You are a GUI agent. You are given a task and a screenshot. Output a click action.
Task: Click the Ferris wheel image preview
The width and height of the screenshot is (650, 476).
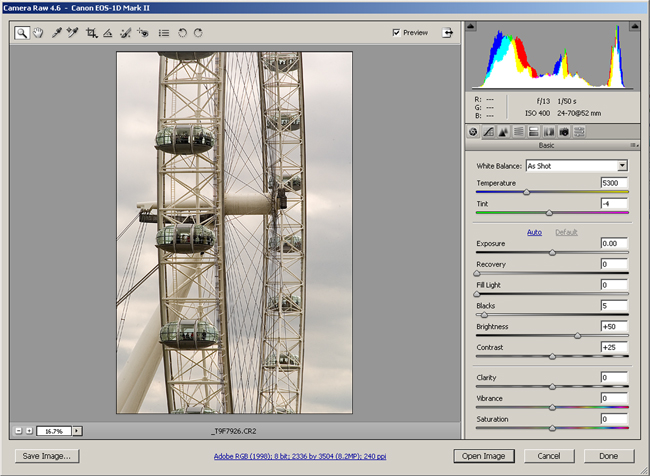coord(235,233)
